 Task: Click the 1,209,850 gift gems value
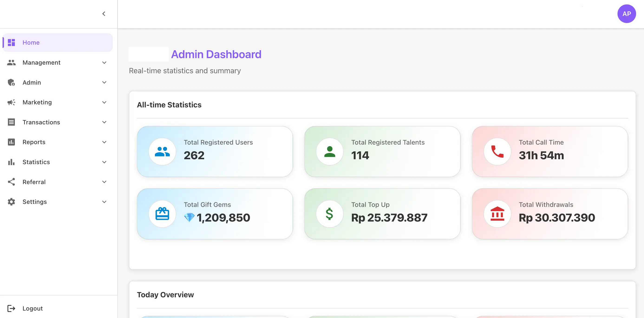coord(223,218)
